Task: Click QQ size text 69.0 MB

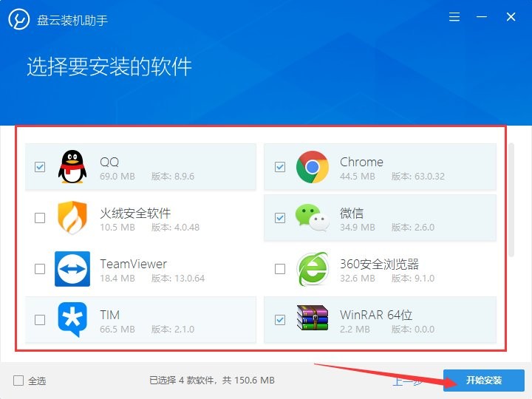Action: tap(117, 177)
